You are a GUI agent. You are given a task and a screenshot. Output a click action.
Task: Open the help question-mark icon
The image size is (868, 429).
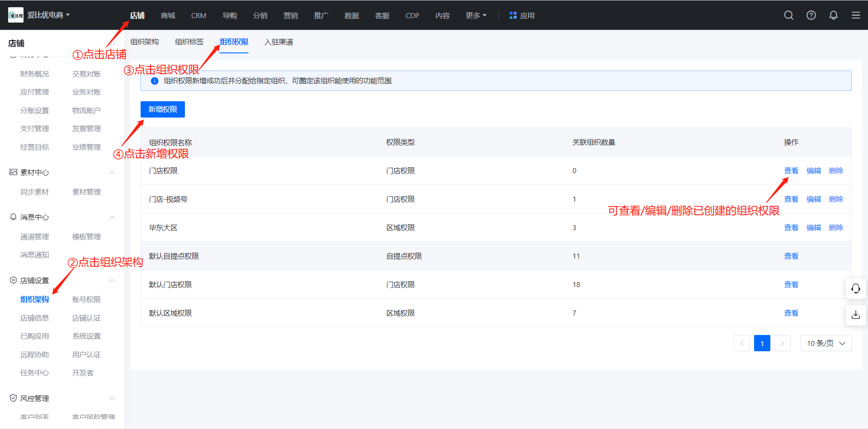(811, 15)
